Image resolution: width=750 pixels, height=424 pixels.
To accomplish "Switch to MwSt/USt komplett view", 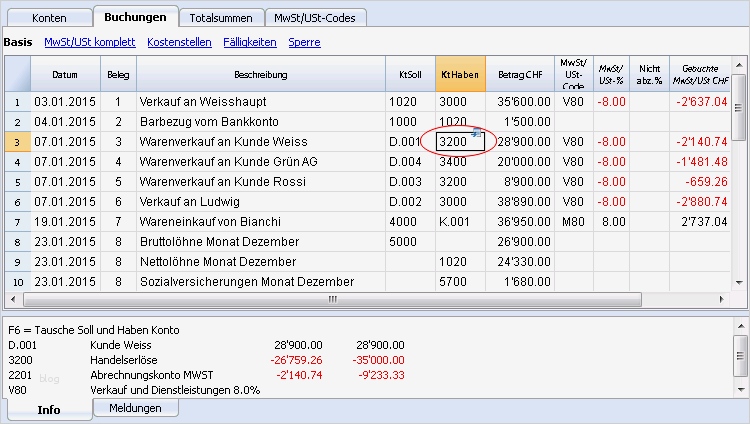I will 90,43.
